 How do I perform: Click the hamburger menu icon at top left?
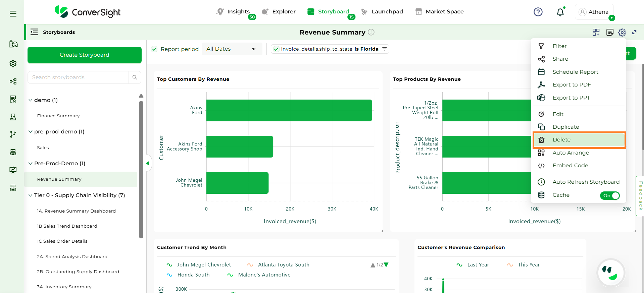pos(13,14)
